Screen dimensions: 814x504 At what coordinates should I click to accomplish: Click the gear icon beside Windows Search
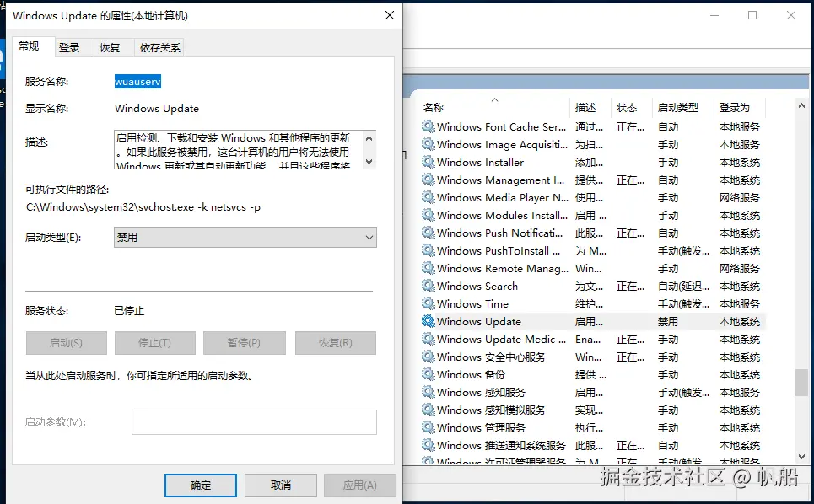coord(428,286)
